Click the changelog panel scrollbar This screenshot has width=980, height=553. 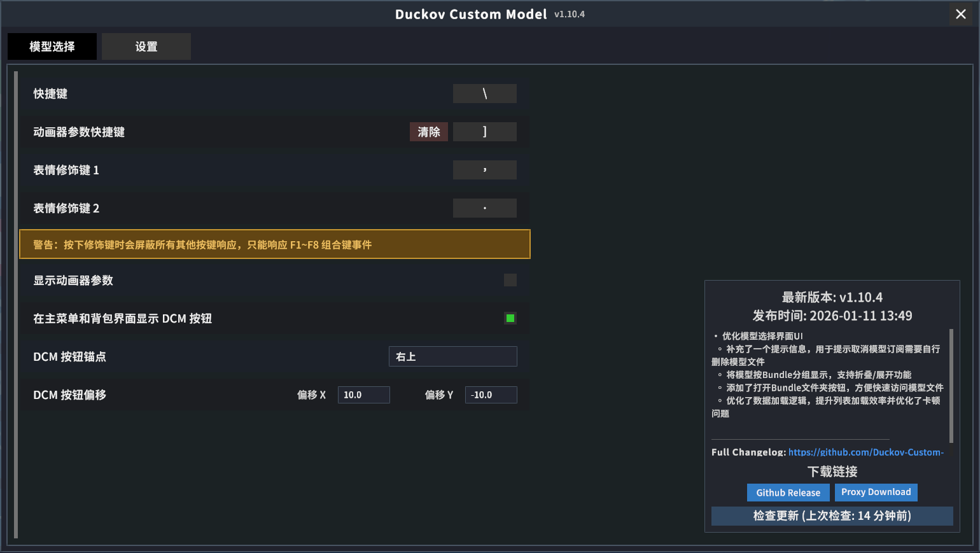click(x=951, y=385)
